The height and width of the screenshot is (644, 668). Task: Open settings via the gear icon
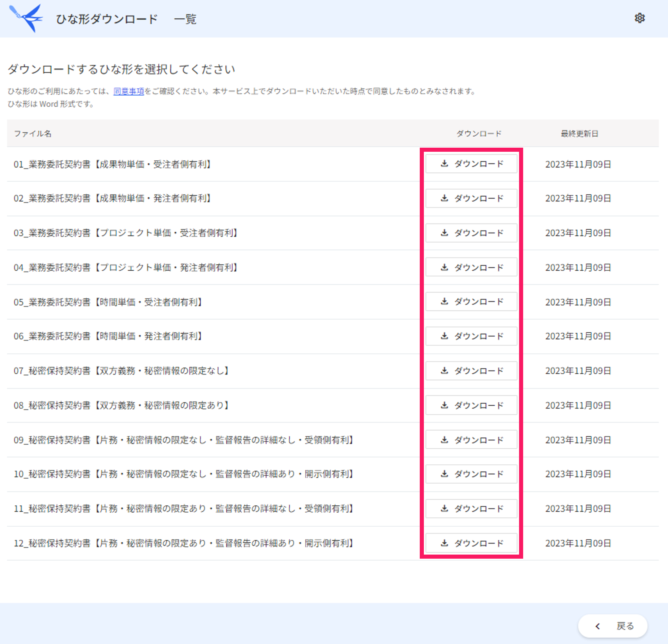click(x=639, y=18)
